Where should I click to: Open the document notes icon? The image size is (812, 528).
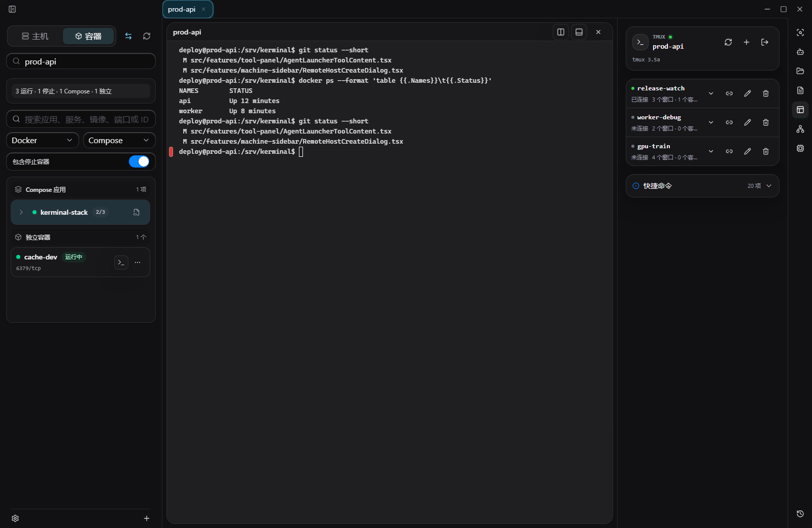point(800,90)
